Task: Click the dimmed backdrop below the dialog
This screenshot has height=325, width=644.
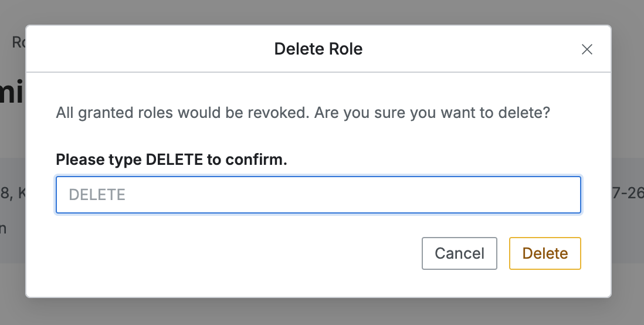Action: pos(321,312)
